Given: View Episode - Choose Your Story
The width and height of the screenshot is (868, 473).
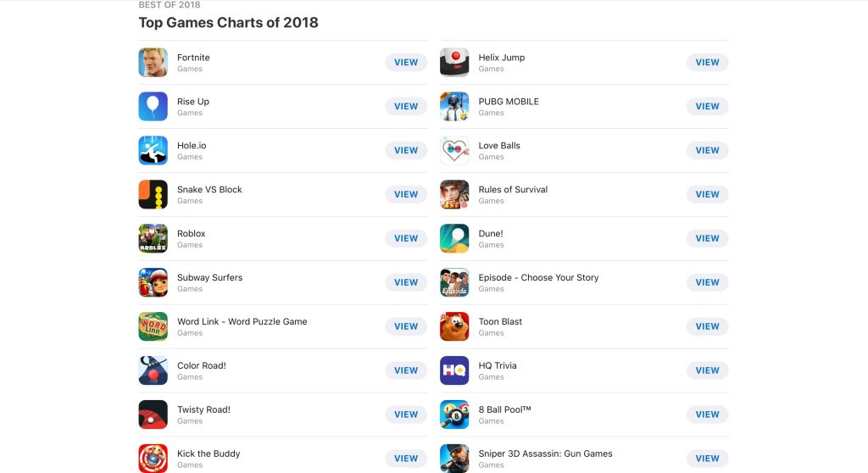Looking at the screenshot, I should [x=708, y=282].
